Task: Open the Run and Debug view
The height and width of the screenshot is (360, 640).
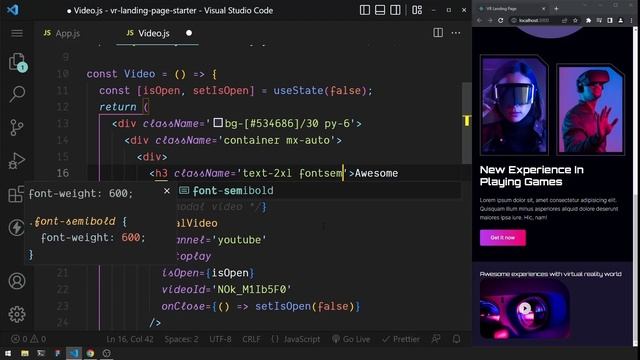Action: click(17, 160)
